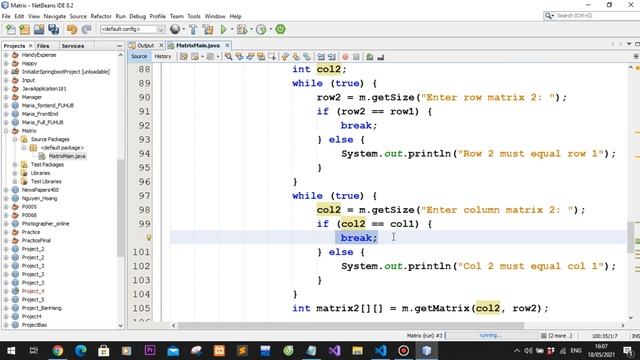The image size is (640, 360).
Task: Open the dropdown arrow beside the Debug icon
Action: pyautogui.click(x=250, y=29)
